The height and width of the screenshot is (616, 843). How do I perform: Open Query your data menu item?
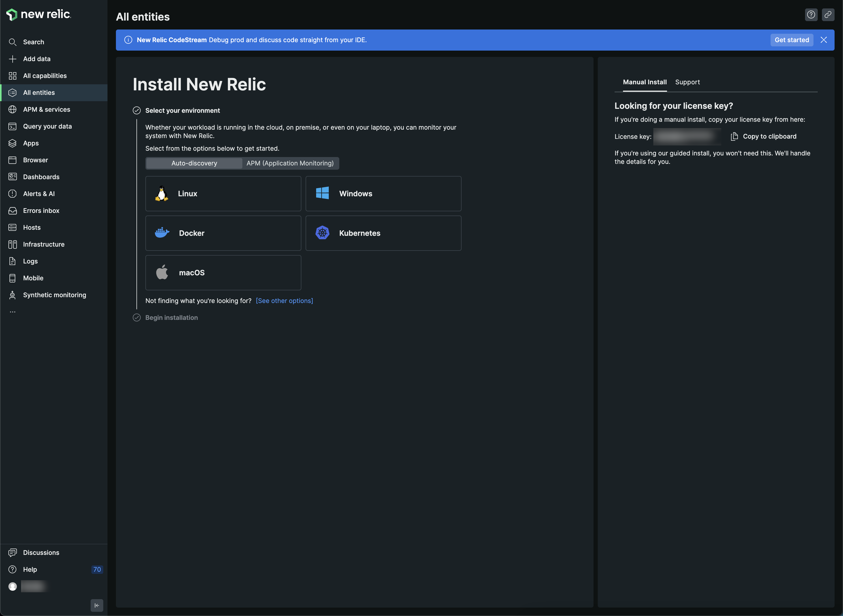point(54,126)
